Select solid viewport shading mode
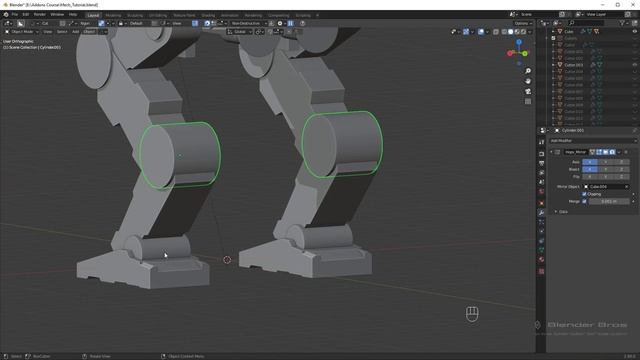 (x=510, y=31)
